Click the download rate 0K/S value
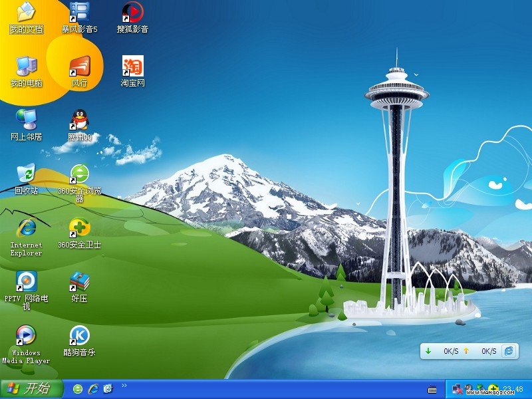The image size is (532, 399). pos(451,351)
